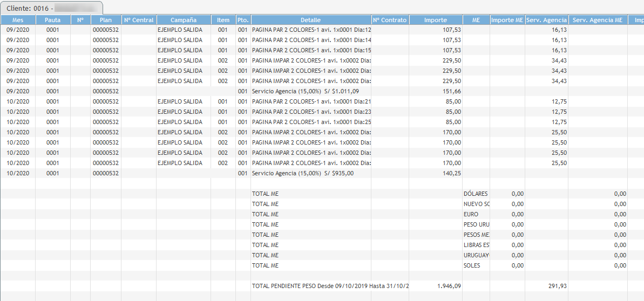644x301 pixels.
Task: Select the Servicio Agencia S/ $935,00 row
Action: tap(303, 174)
